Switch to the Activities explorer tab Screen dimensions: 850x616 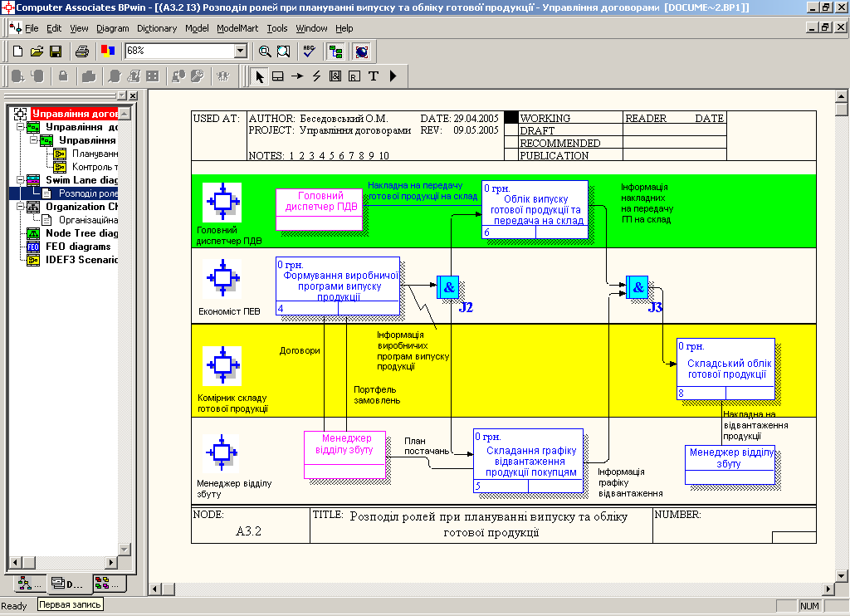tap(30, 584)
